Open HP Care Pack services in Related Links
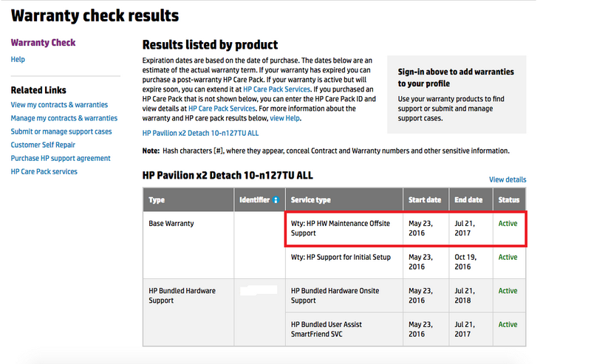Screen dimensions: 591x364 coord(44,171)
